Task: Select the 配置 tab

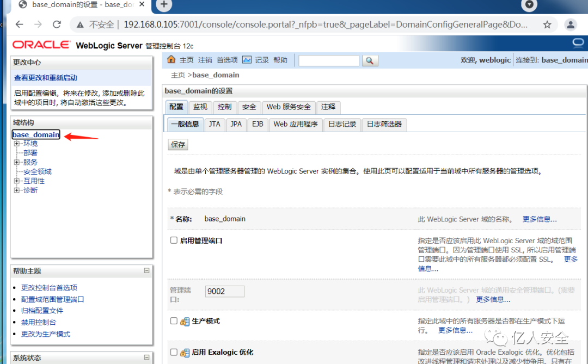Action: point(176,107)
